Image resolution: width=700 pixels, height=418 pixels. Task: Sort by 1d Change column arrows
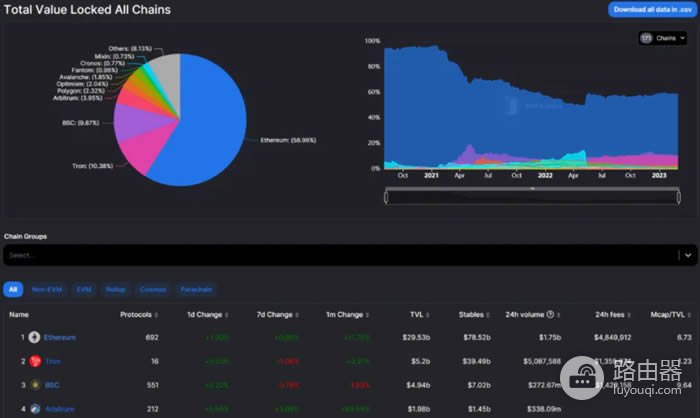(226, 315)
